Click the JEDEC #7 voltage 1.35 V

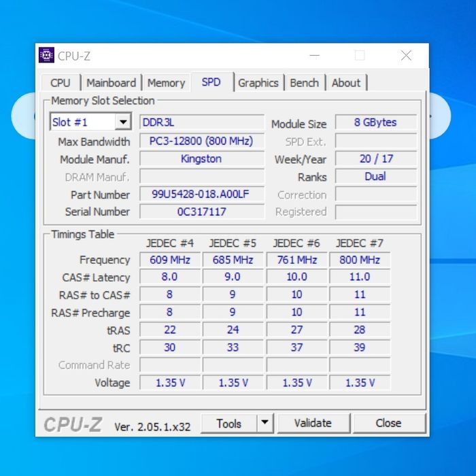pos(360,382)
